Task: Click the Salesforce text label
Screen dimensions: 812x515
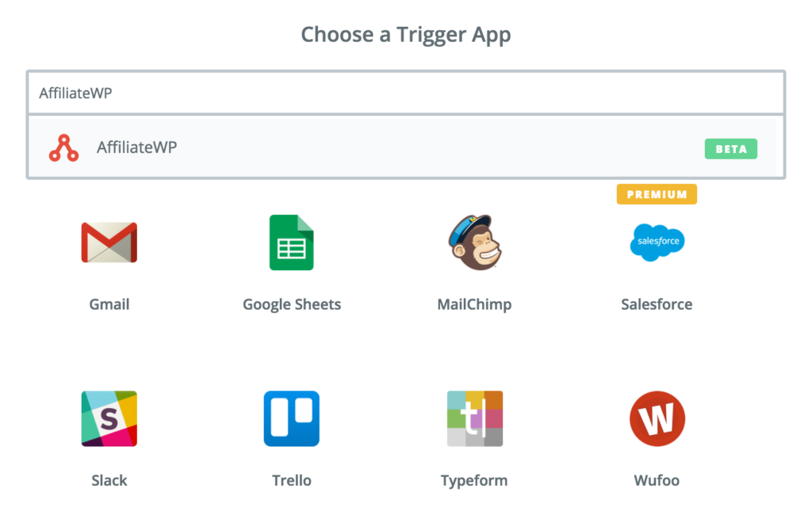Action: pos(657,304)
